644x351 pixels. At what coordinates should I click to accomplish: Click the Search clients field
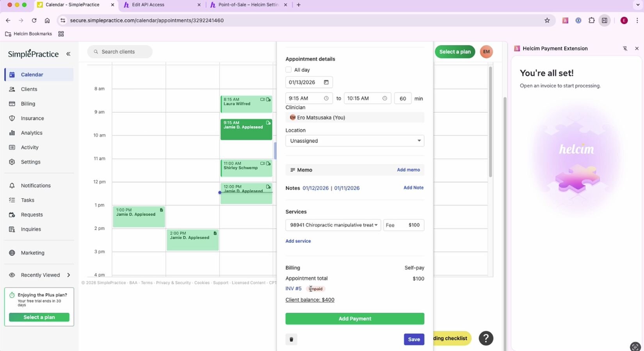pyautogui.click(x=120, y=51)
